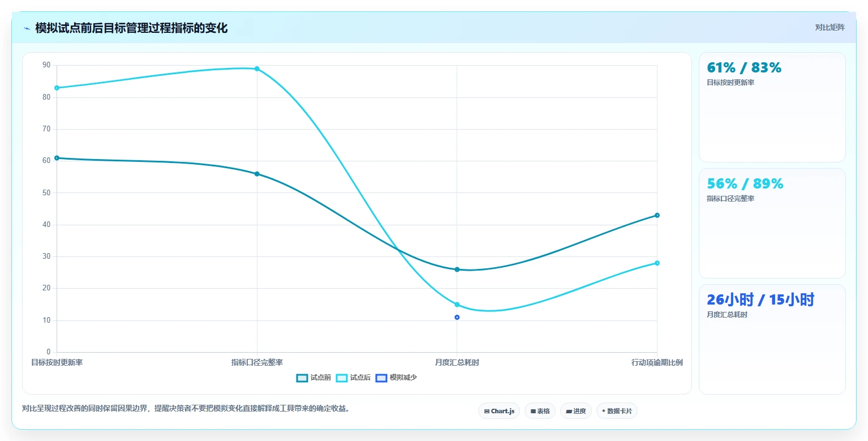
Task: Click the 行动项逾期比例 x-axis label
Action: (657, 362)
